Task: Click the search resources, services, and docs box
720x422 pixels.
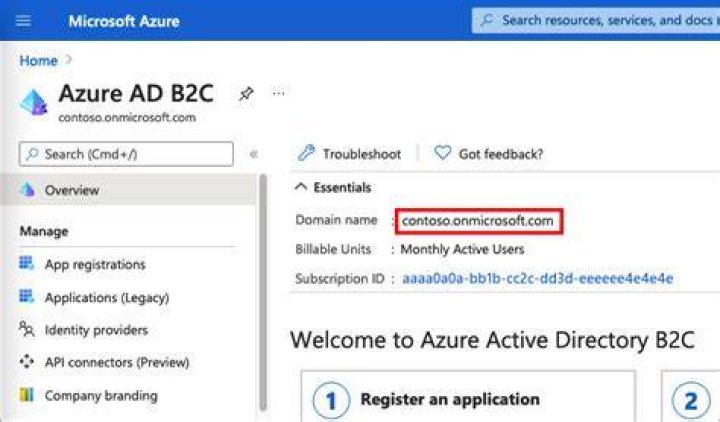Action: pyautogui.click(x=596, y=20)
